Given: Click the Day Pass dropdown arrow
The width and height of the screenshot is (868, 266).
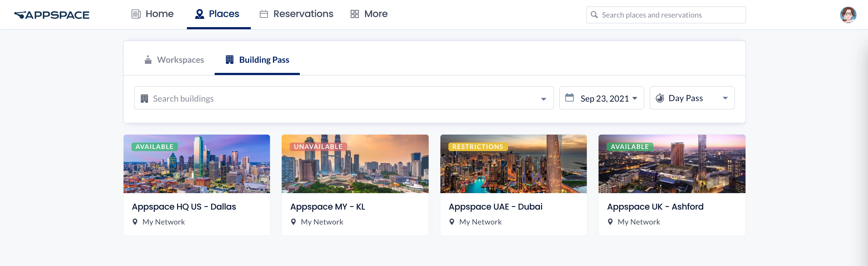Looking at the screenshot, I should pos(725,98).
